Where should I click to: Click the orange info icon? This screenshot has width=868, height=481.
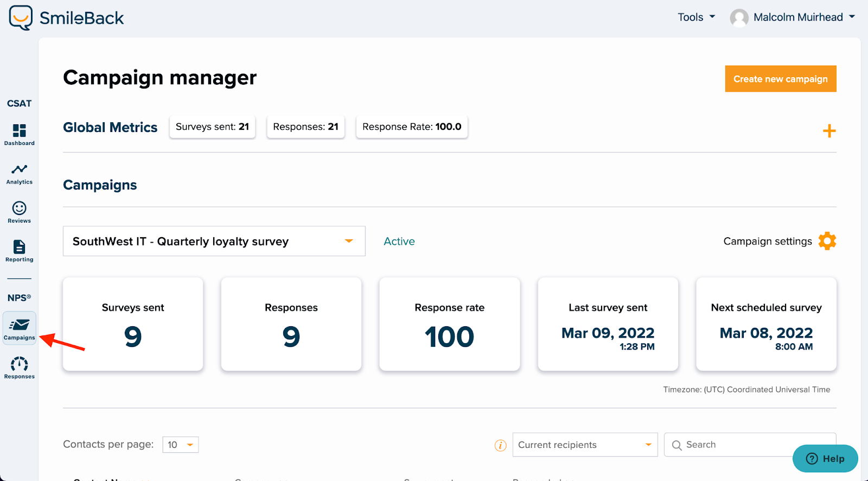pyautogui.click(x=500, y=445)
